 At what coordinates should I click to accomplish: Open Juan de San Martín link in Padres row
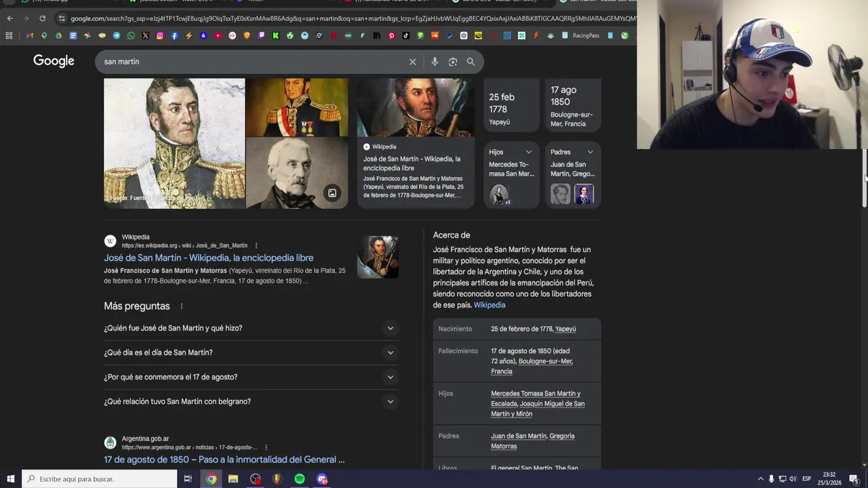[519, 436]
